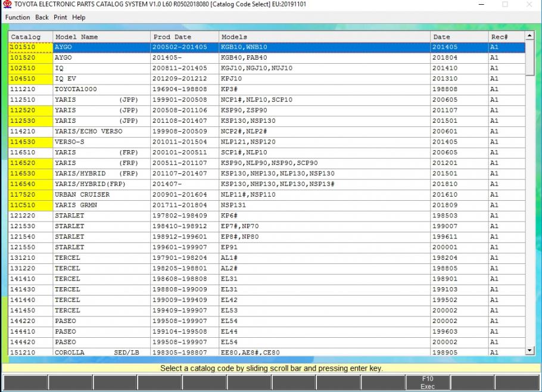Click scrollbar down arrow in catalog list
The width and height of the screenshot is (542, 392).
point(529,351)
